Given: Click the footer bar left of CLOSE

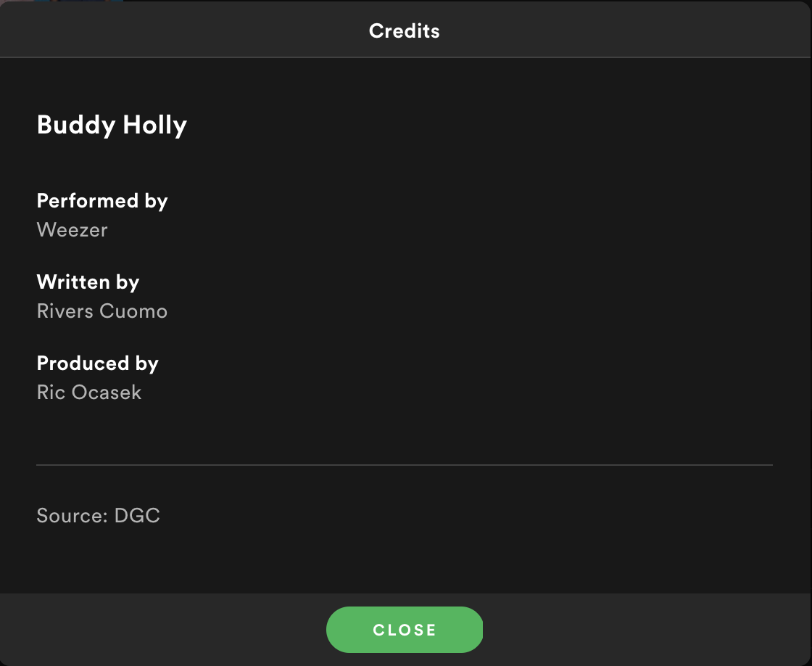Looking at the screenshot, I should [x=163, y=630].
